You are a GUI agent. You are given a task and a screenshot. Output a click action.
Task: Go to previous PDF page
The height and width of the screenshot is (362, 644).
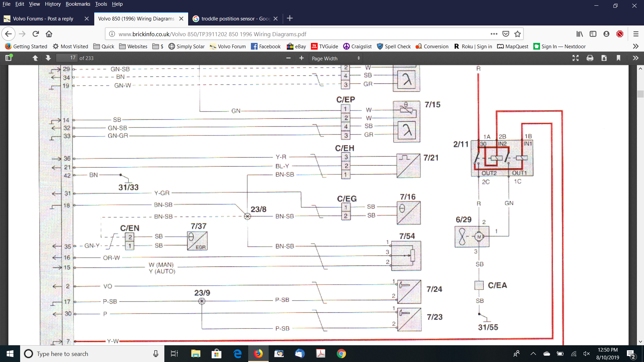35,58
